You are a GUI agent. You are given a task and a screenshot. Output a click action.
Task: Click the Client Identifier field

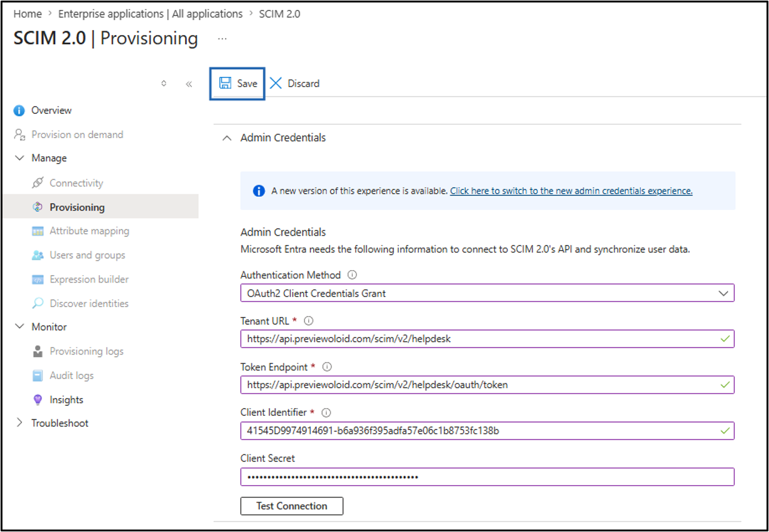488,431
